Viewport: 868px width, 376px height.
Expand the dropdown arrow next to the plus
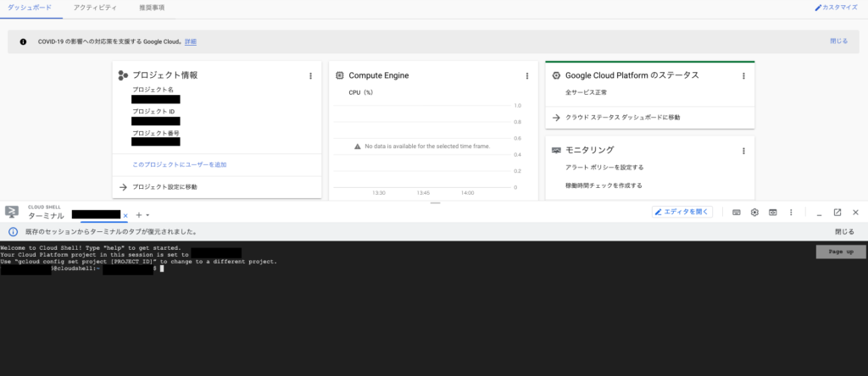[147, 215]
